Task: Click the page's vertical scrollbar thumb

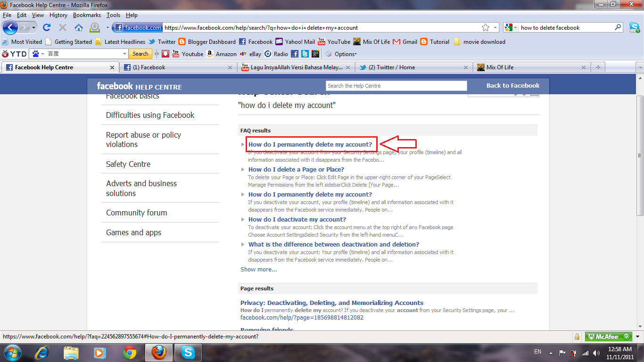Action: click(x=640, y=155)
